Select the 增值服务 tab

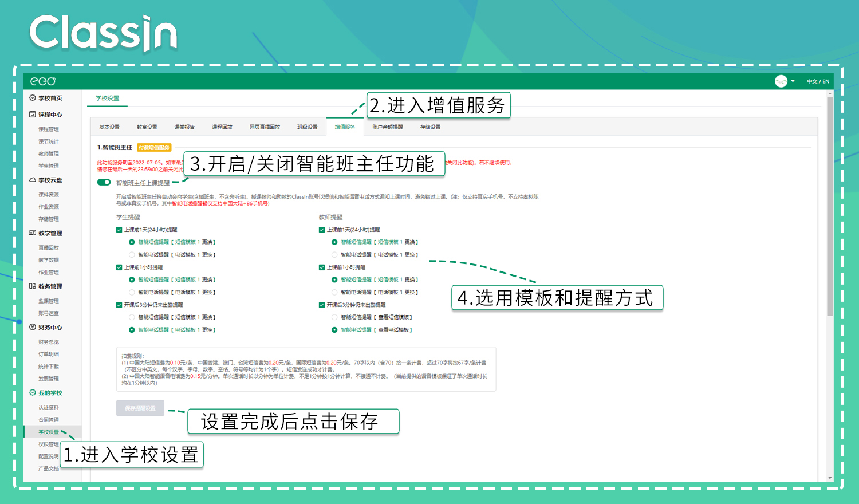click(345, 127)
